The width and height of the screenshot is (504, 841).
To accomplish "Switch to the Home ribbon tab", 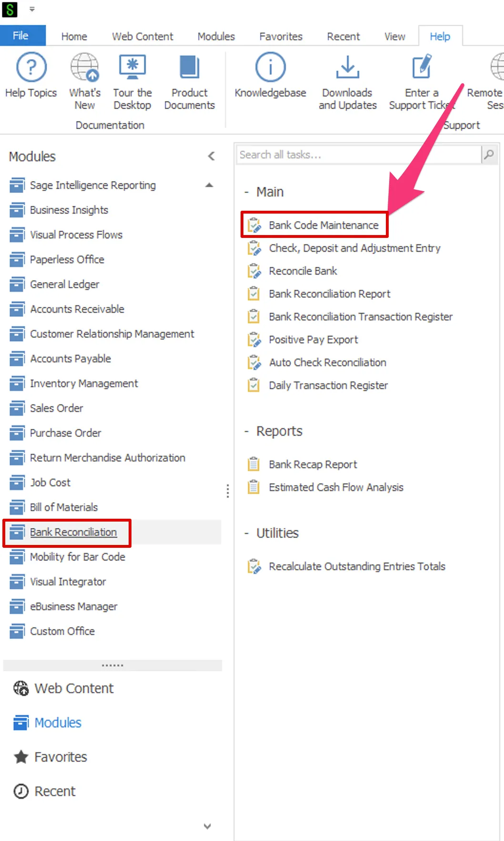I will click(x=74, y=36).
